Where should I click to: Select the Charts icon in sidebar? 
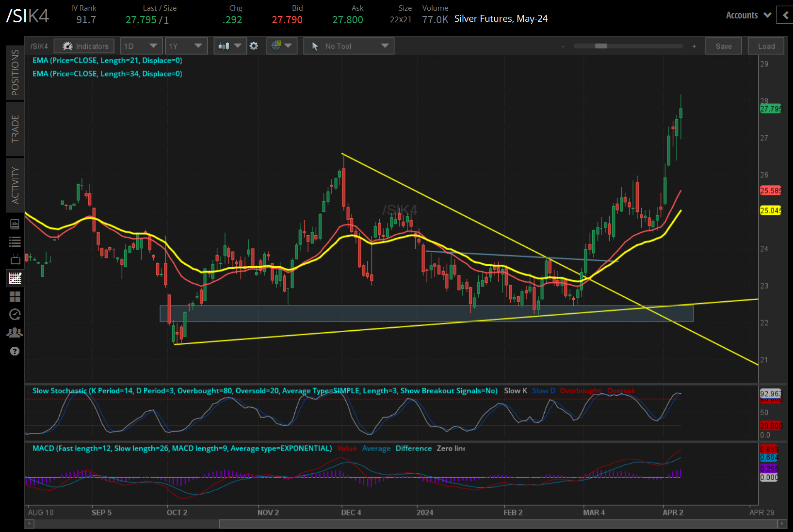pos(15,278)
